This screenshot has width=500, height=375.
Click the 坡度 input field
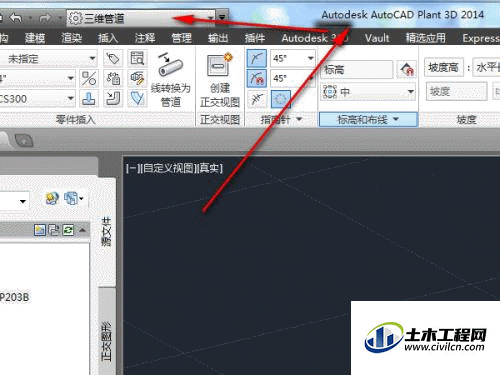(x=456, y=91)
